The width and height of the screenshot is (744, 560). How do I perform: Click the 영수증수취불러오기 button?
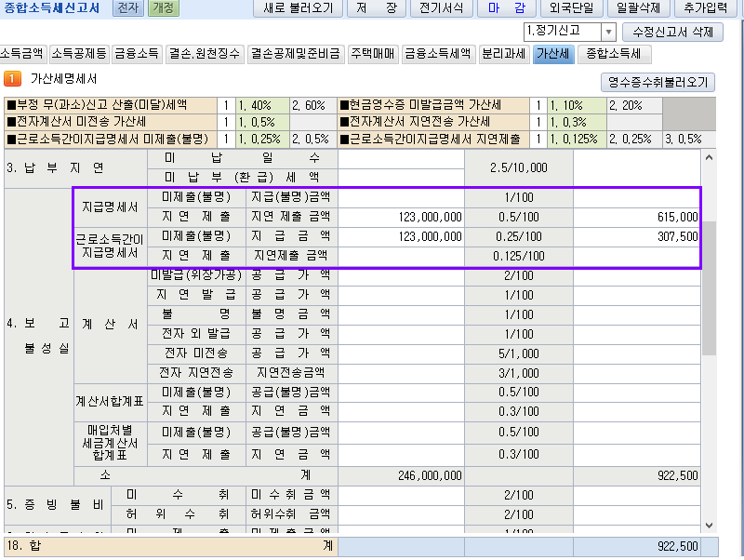tap(658, 82)
